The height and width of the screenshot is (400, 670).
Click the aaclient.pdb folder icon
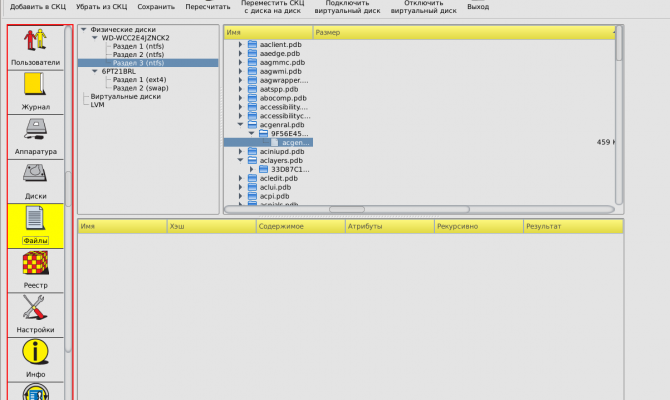[253, 44]
